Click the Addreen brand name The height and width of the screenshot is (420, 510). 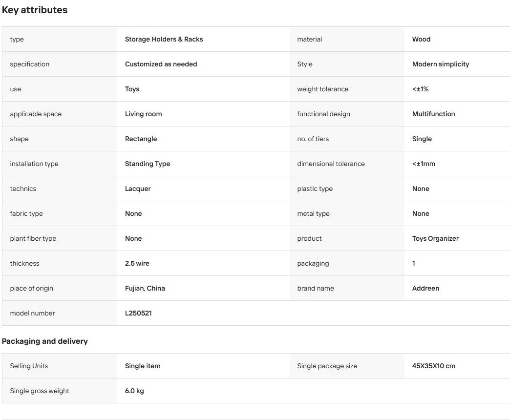[x=426, y=288]
